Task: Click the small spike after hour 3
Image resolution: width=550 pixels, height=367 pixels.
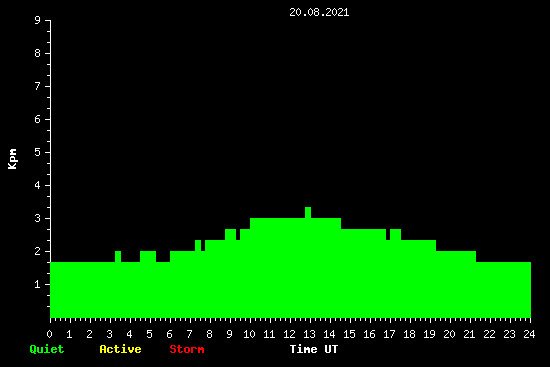Action: 118,256
